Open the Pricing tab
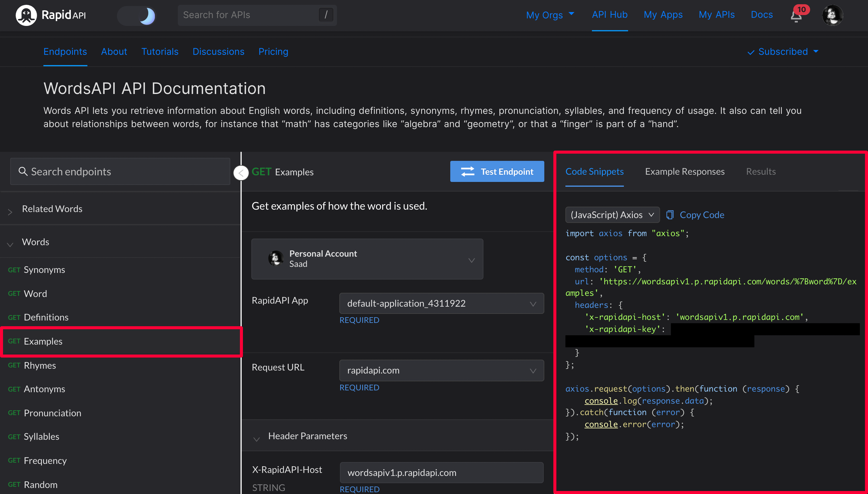This screenshot has height=494, width=868. coord(273,52)
